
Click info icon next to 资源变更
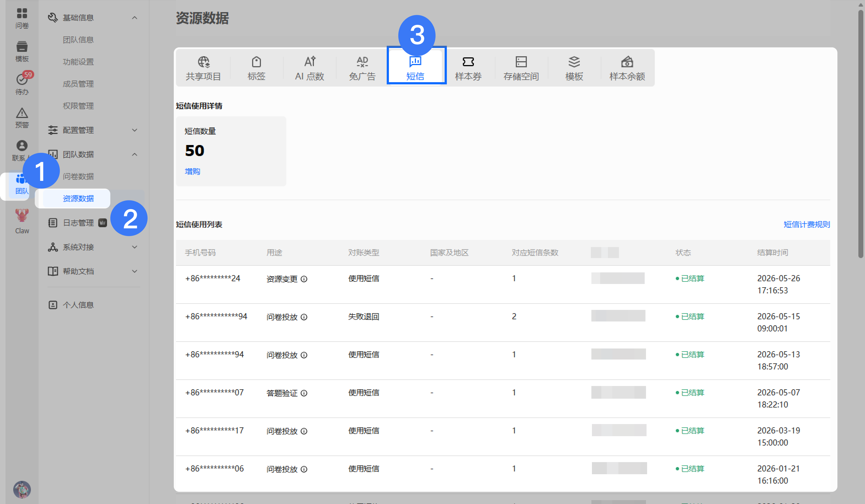304,279
